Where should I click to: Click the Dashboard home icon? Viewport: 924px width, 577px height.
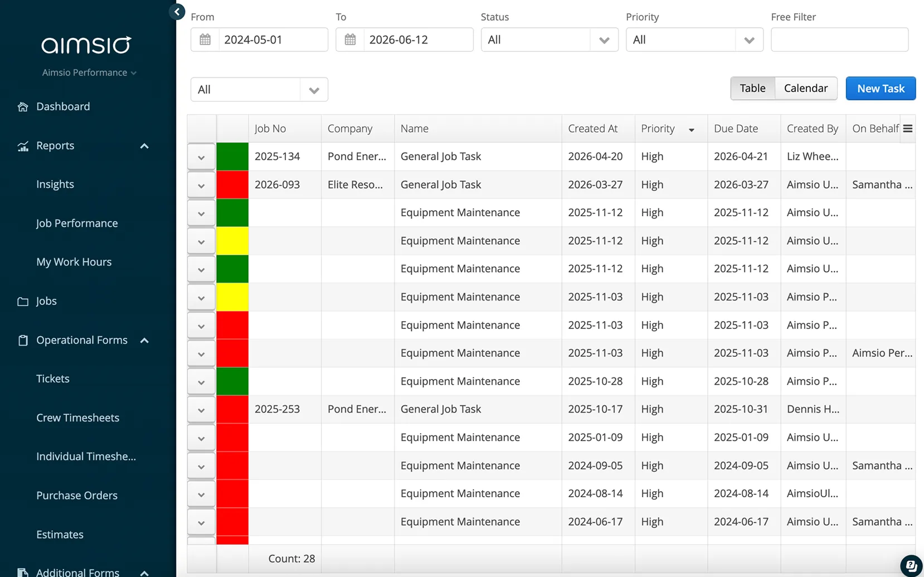click(x=23, y=106)
